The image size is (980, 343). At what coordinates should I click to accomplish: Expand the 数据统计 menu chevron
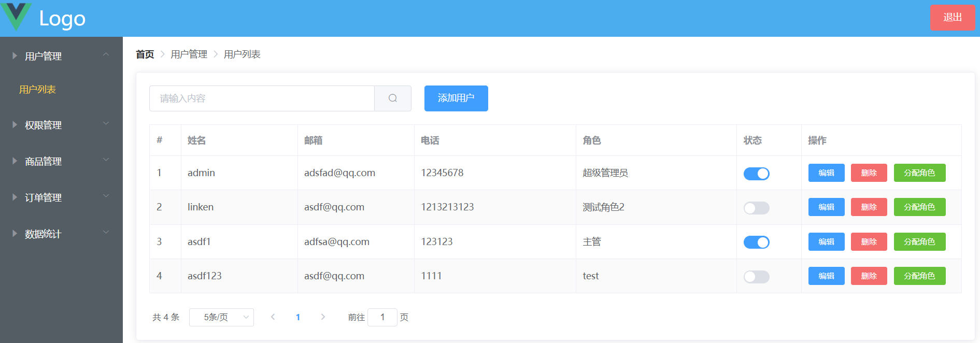pos(106,232)
